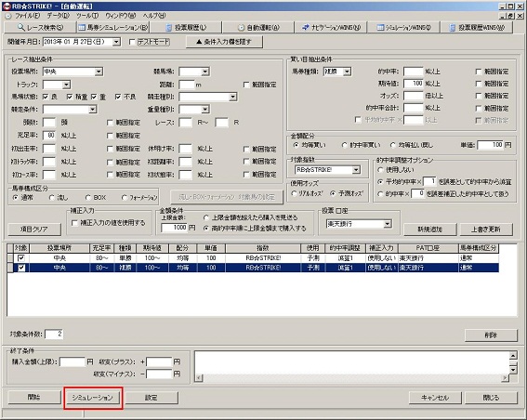Viewport: 527px width, 420px height.
Task: Open the ウィンドウ menu
Action: click(x=121, y=16)
